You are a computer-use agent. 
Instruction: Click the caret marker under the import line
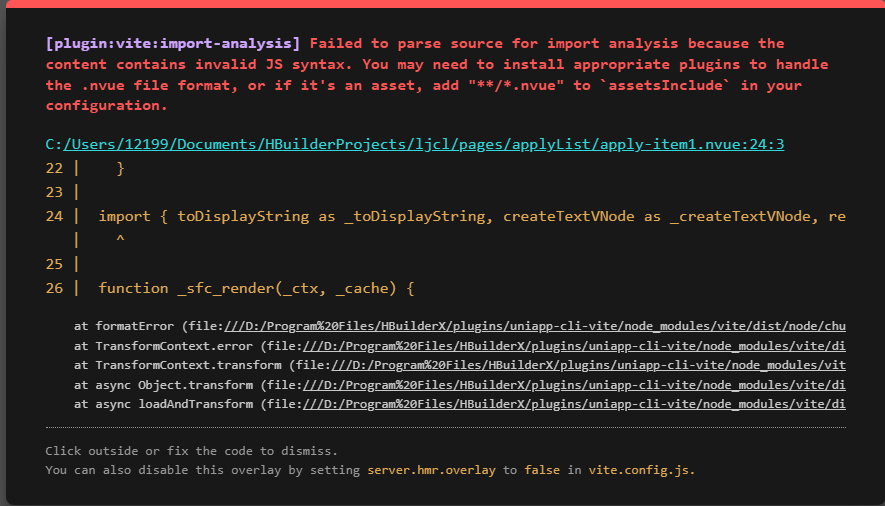(x=120, y=239)
